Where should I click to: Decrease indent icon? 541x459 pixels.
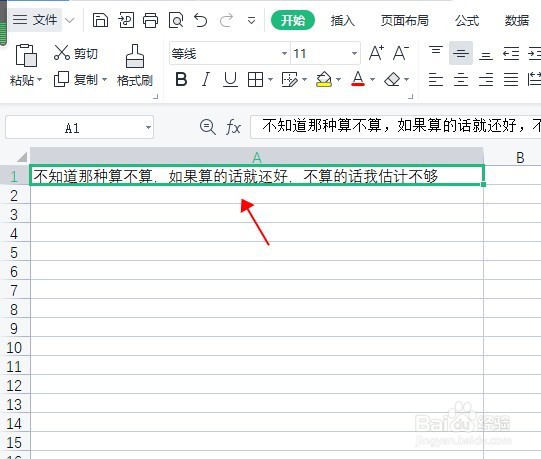click(x=511, y=54)
